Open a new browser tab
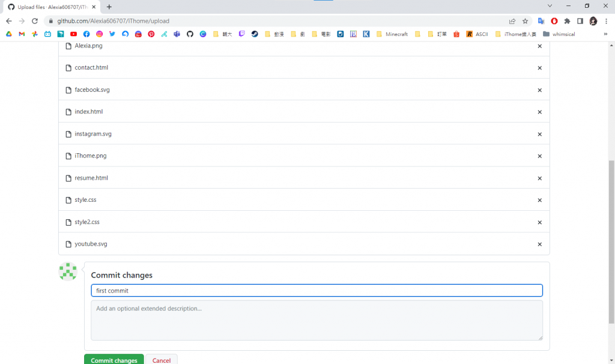 click(x=109, y=7)
